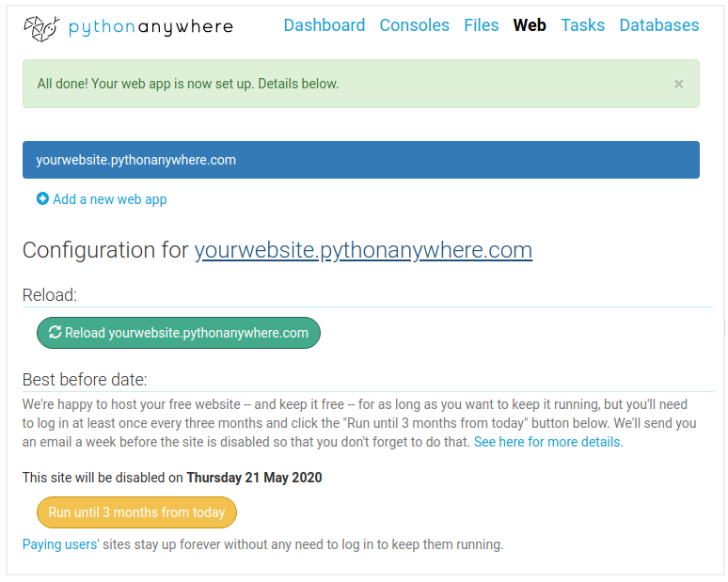Open the 'Paying users' link
The width and height of the screenshot is (728, 582).
pyautogui.click(x=60, y=544)
